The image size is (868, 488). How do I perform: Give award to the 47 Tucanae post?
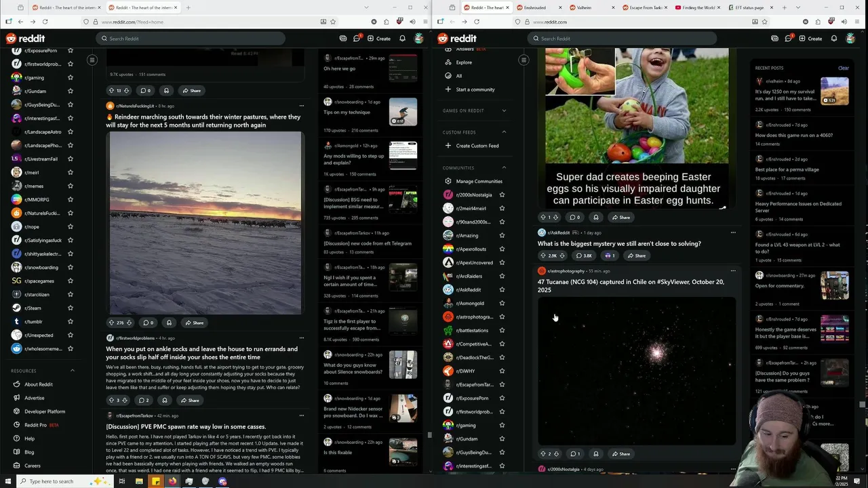[596, 453]
